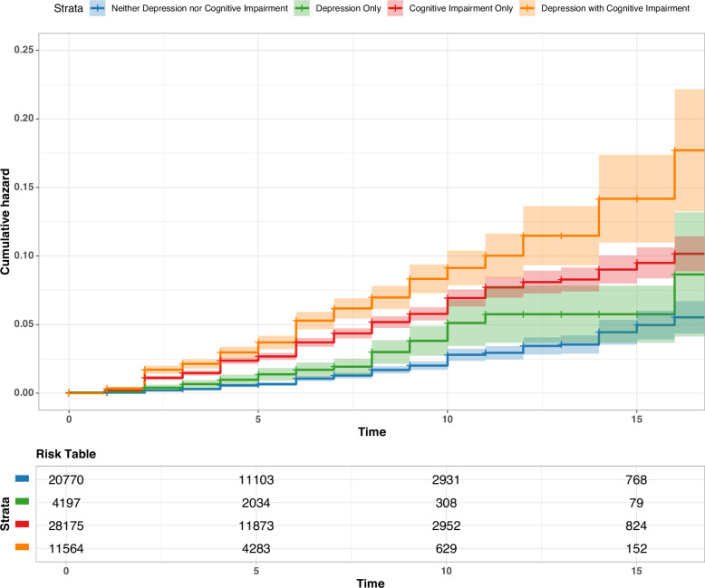Click main plot x-axis tick label 5
The image size is (705, 588).
pos(257,419)
